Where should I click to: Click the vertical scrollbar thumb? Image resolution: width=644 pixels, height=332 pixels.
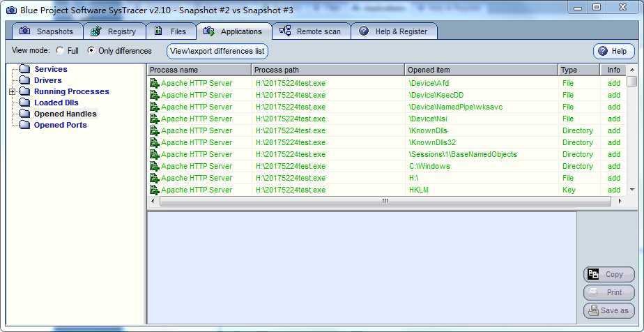click(632, 82)
